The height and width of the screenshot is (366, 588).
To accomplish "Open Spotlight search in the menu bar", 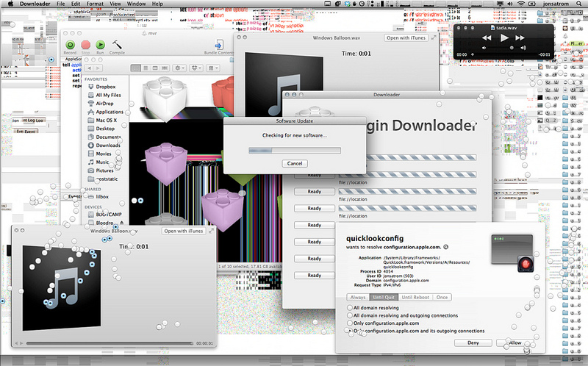I will coord(579,4).
